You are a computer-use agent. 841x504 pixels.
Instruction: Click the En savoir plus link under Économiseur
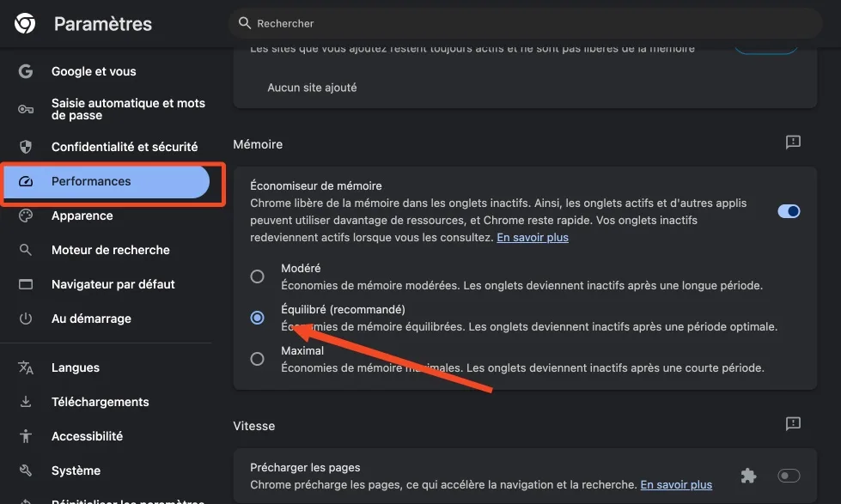tap(532, 237)
